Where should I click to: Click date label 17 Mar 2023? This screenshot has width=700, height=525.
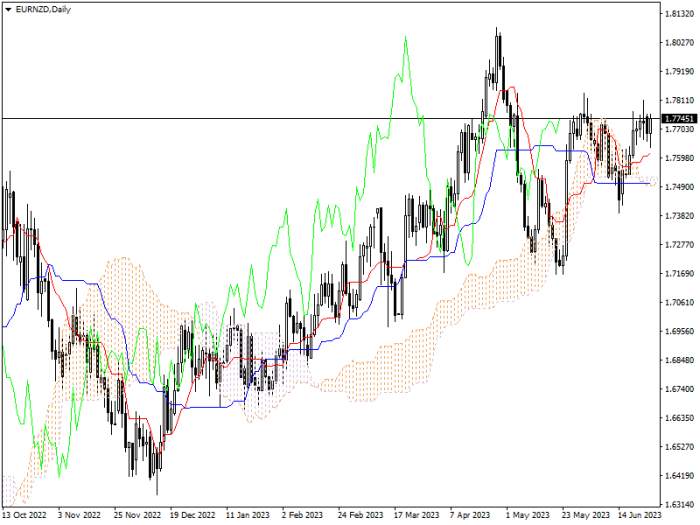(417, 515)
